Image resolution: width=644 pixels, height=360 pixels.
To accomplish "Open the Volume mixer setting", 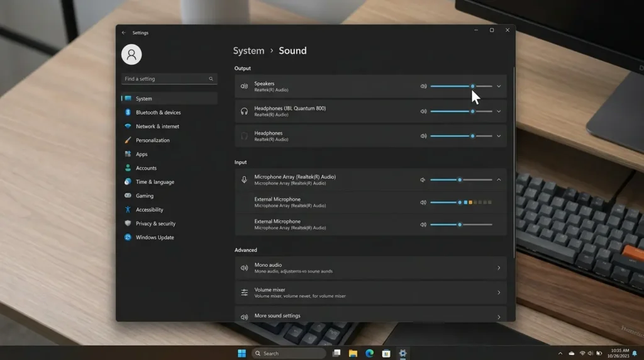I will coord(370,293).
